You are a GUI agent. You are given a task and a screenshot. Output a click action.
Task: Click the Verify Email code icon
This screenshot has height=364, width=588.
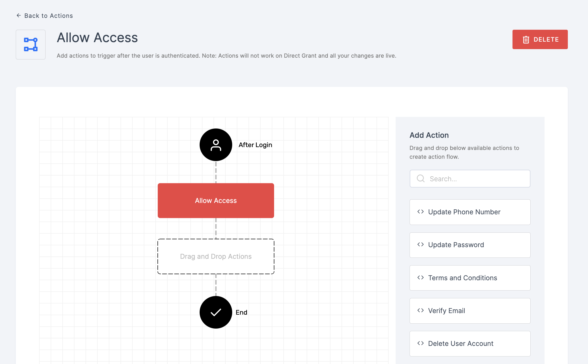pos(420,310)
